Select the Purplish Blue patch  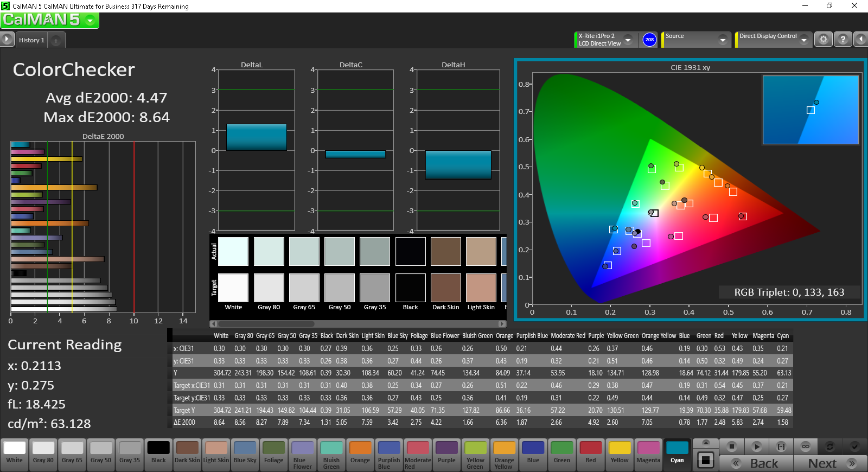click(389, 455)
